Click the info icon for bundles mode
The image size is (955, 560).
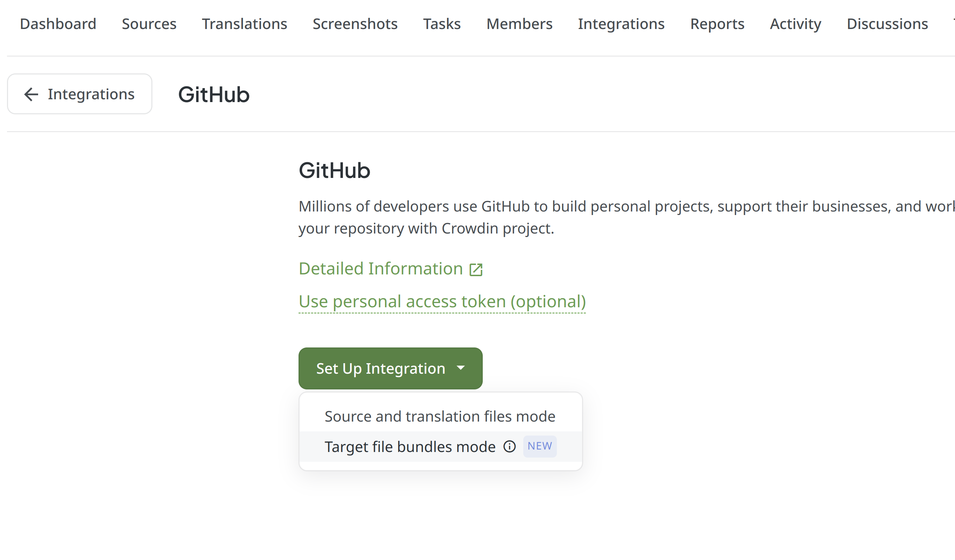[509, 446]
